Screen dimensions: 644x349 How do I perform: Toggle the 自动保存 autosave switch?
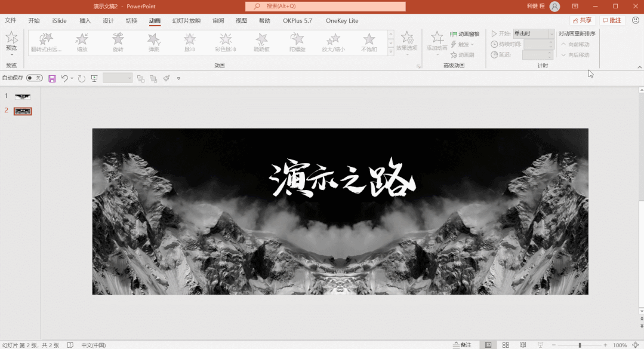click(35, 78)
